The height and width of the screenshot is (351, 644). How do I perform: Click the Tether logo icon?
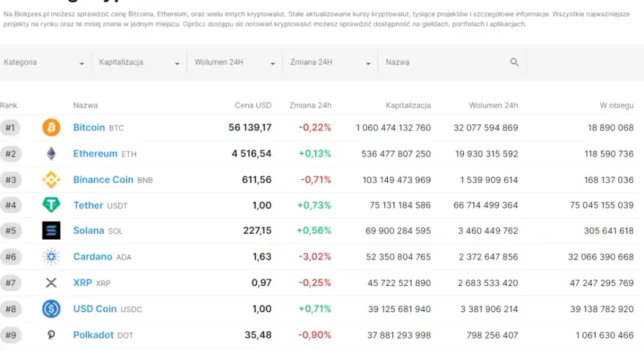click(x=51, y=205)
